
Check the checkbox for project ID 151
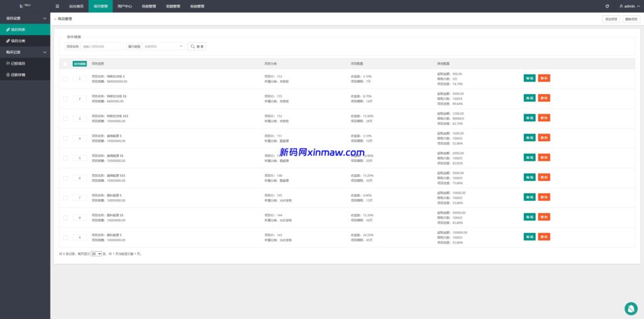(x=65, y=138)
